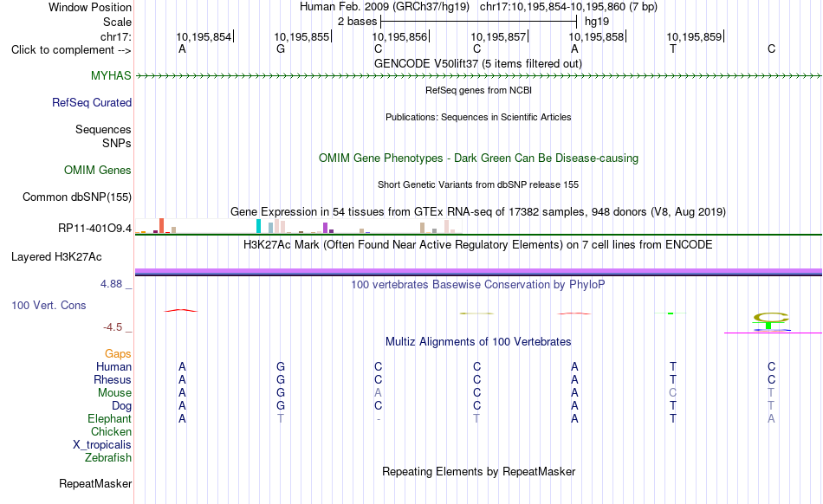Click the Rhesus row T base

(673, 379)
